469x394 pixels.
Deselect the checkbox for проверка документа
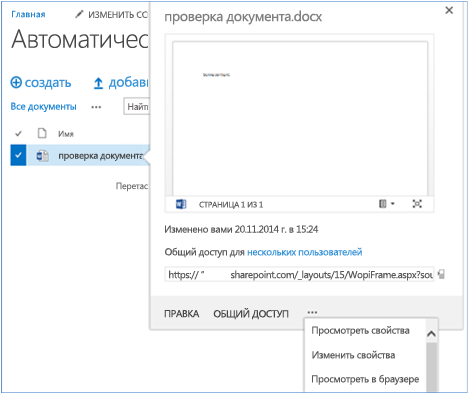click(18, 155)
